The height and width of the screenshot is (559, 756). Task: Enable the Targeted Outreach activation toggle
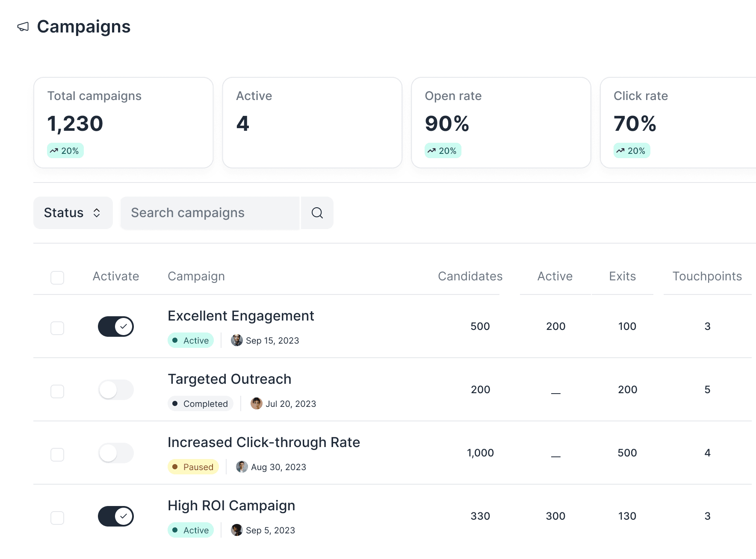(116, 389)
